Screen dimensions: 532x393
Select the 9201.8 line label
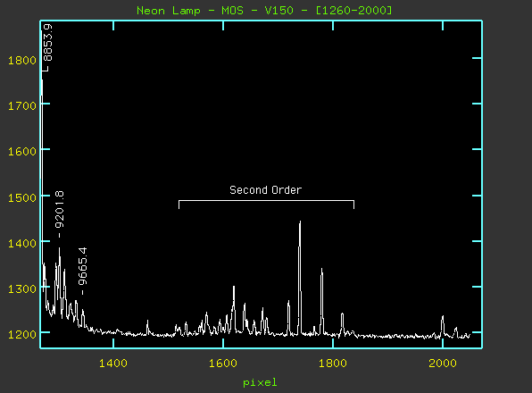tap(59, 209)
